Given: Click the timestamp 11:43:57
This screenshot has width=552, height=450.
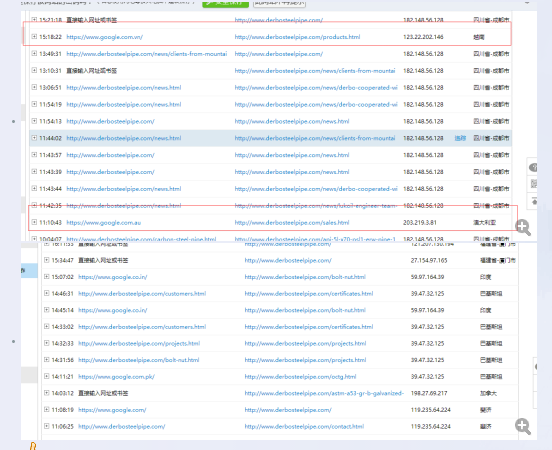Looking at the screenshot, I should click(x=50, y=155).
